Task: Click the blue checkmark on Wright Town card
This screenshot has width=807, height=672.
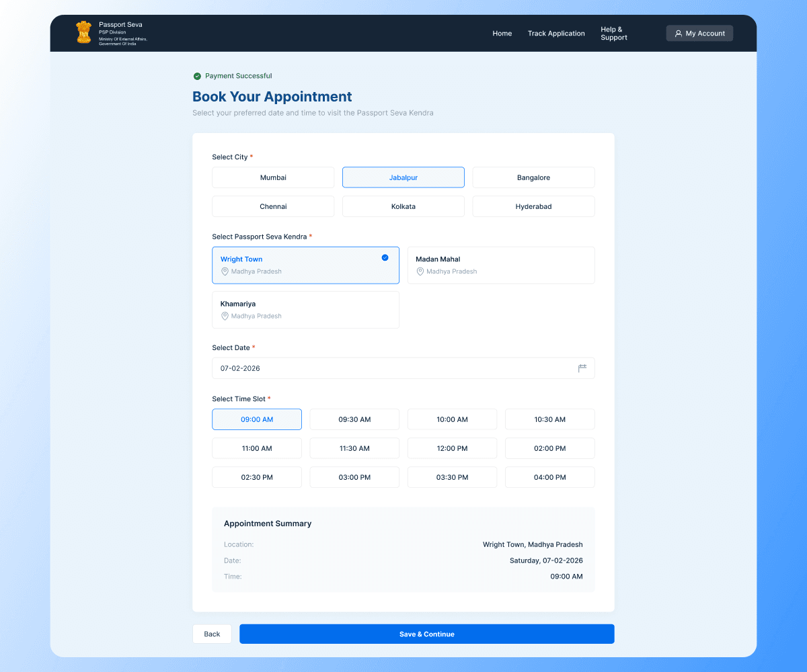Action: click(385, 257)
